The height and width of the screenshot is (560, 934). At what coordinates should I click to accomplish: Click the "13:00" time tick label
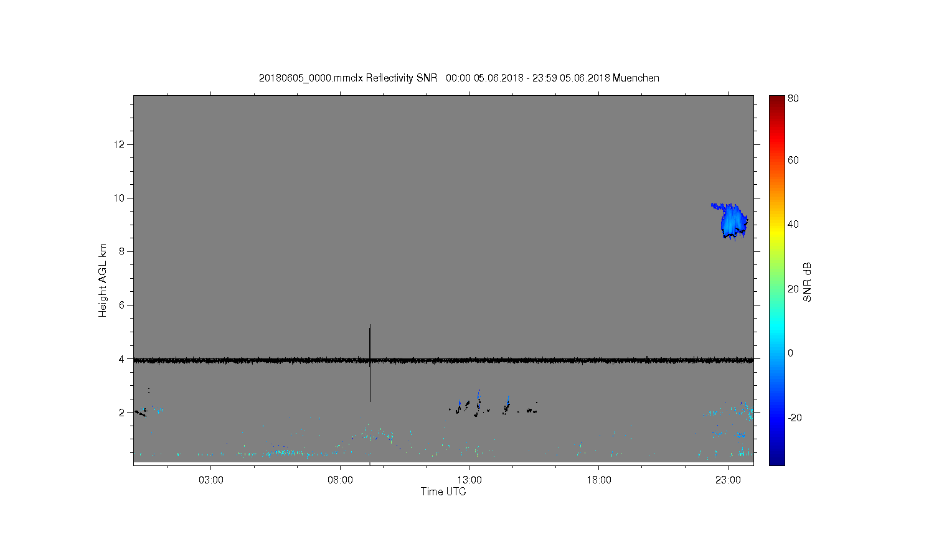pos(469,480)
